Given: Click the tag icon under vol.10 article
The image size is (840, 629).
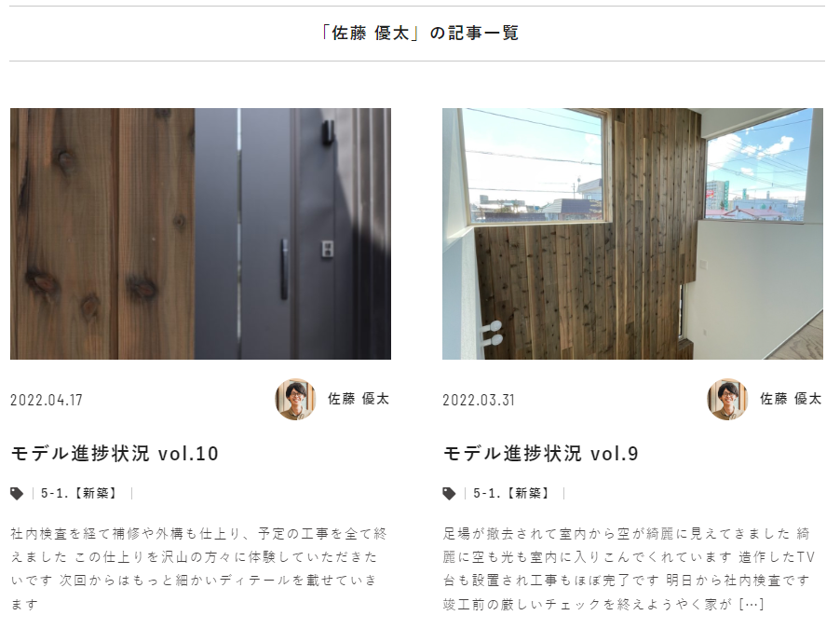Looking at the screenshot, I should coord(17,493).
